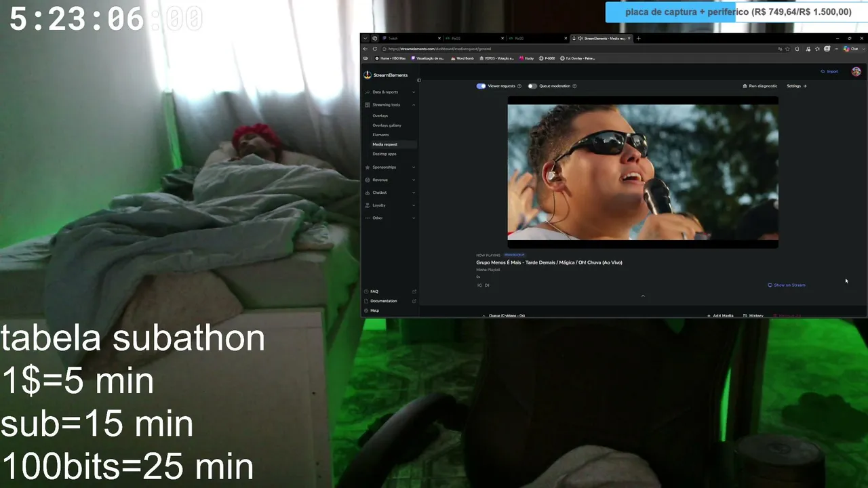Image resolution: width=868 pixels, height=488 pixels.
Task: Expand the Queue list chevron
Action: (484, 316)
